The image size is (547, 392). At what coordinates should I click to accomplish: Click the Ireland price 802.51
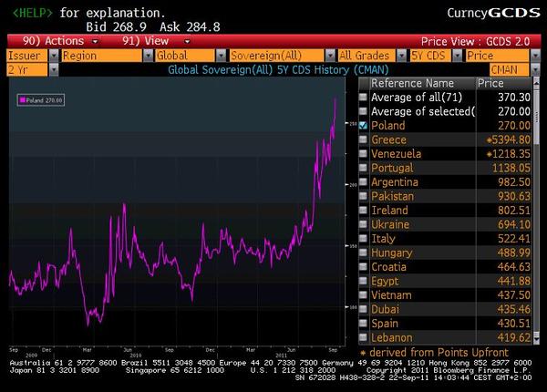point(514,211)
